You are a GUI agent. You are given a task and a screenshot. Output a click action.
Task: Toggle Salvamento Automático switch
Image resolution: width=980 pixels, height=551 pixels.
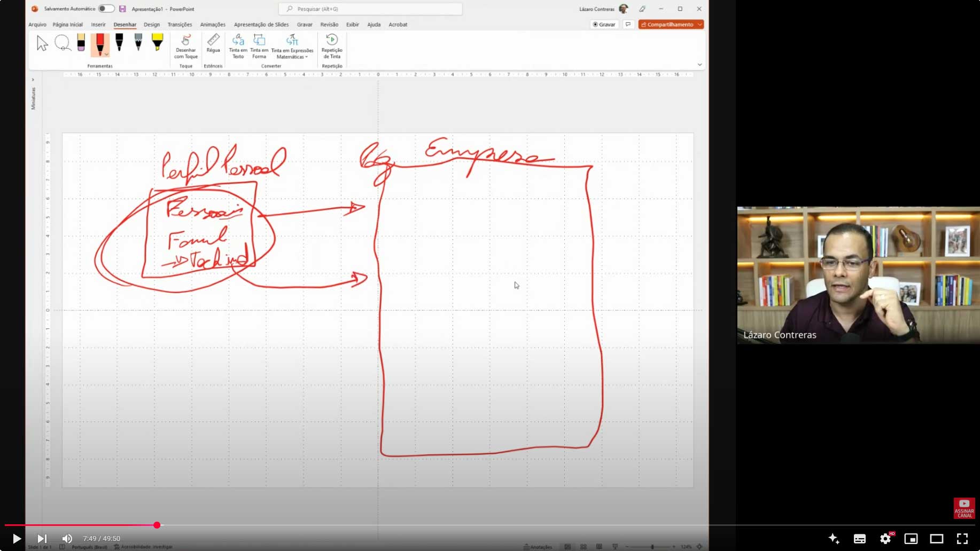(x=106, y=9)
